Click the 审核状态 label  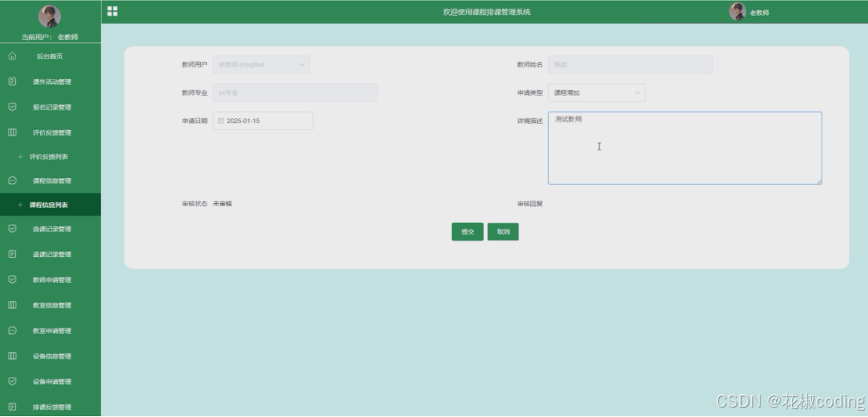(194, 204)
